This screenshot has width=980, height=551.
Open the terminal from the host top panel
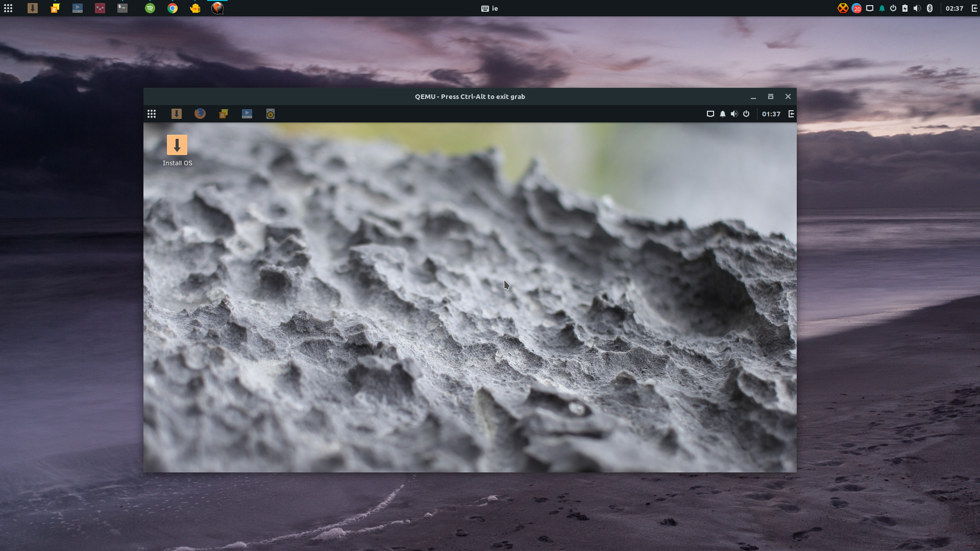point(122,8)
